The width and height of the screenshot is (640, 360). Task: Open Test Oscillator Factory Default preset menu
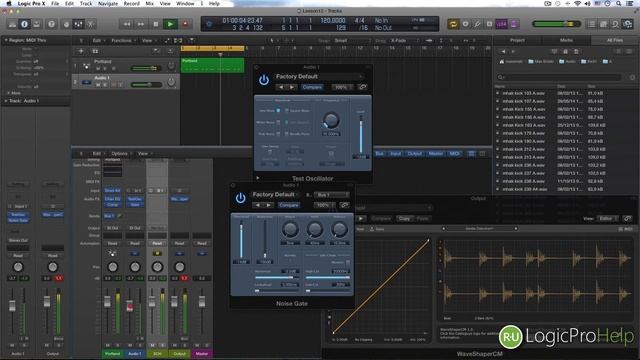[x=318, y=76]
